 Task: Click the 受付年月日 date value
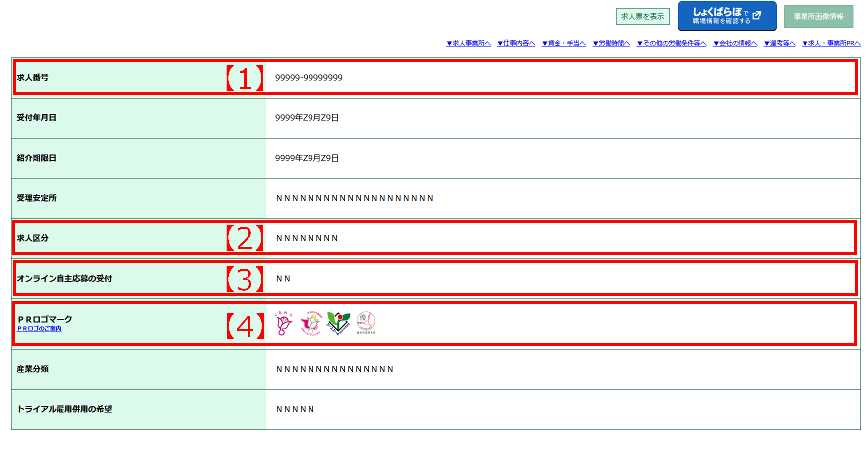pyautogui.click(x=307, y=117)
